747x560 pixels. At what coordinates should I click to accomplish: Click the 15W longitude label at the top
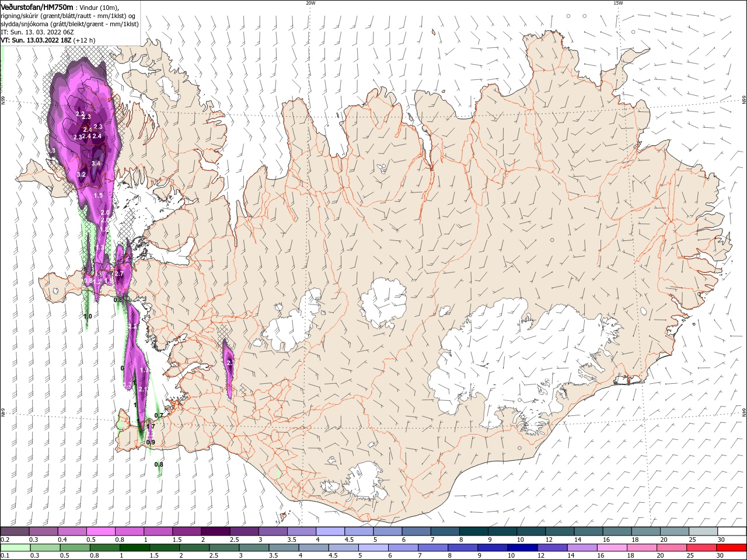click(618, 3)
